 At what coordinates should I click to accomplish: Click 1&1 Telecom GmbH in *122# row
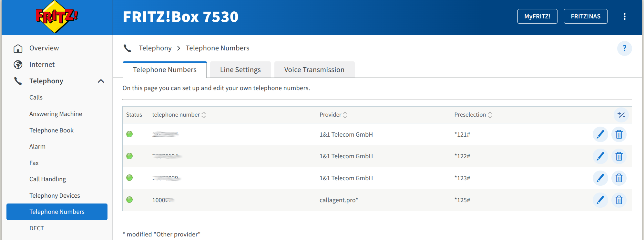346,156
